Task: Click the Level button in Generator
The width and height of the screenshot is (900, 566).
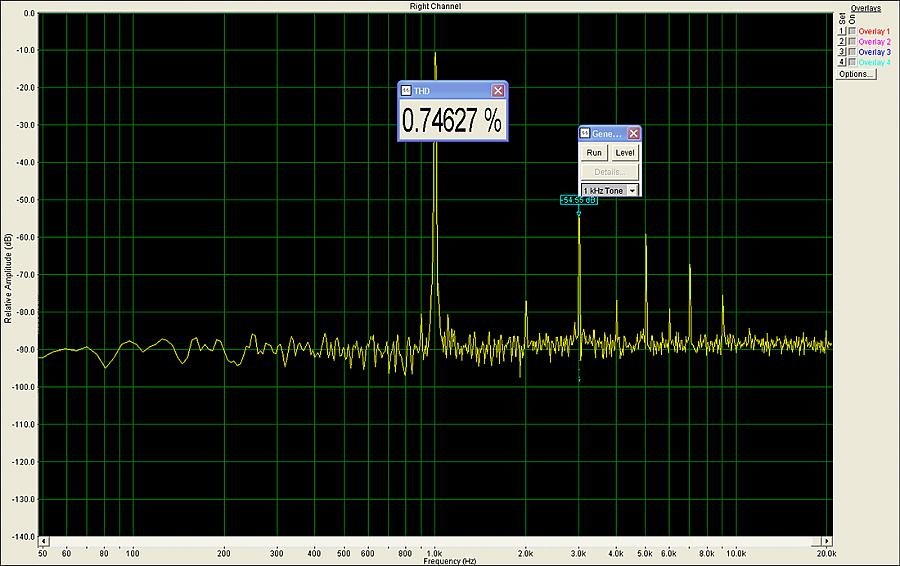Action: [624, 153]
